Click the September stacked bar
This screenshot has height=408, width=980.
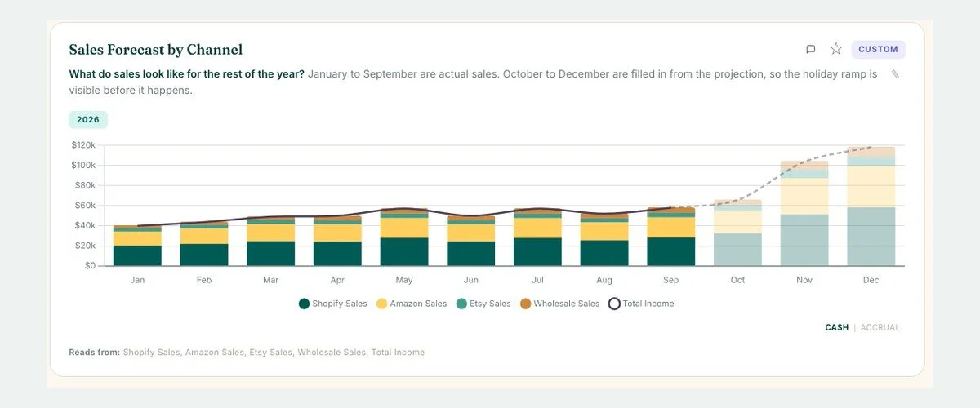671,237
